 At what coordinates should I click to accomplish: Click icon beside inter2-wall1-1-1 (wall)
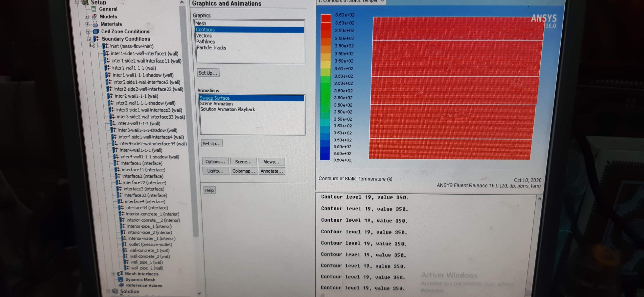point(110,96)
